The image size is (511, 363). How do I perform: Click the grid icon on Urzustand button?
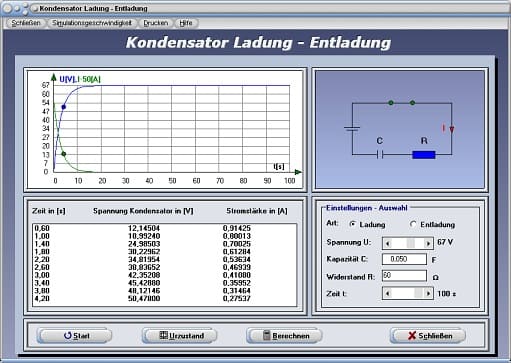pos(163,335)
